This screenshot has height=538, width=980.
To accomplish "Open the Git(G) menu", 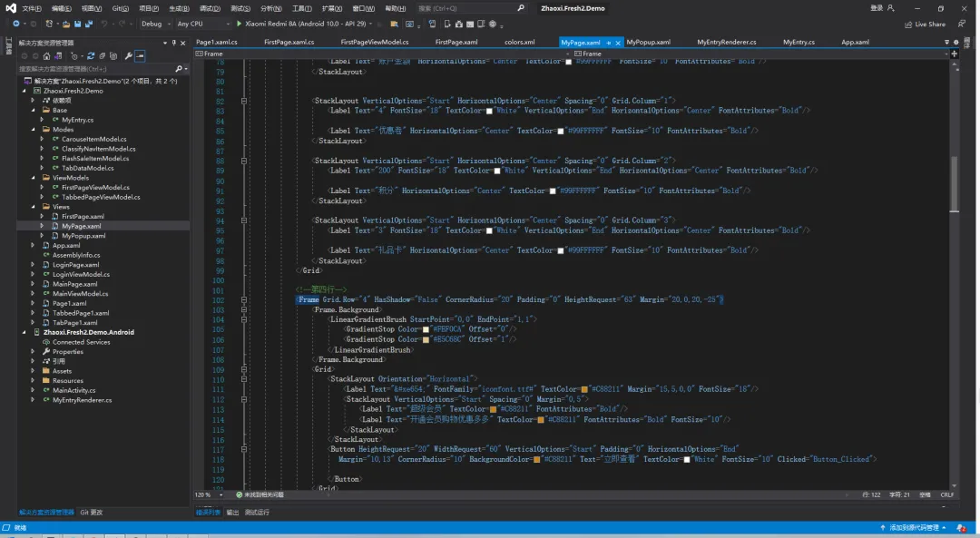I will [x=120, y=8].
